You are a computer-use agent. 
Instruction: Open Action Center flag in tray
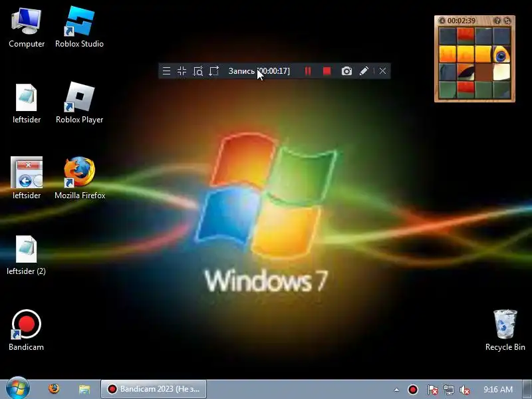tap(432, 390)
